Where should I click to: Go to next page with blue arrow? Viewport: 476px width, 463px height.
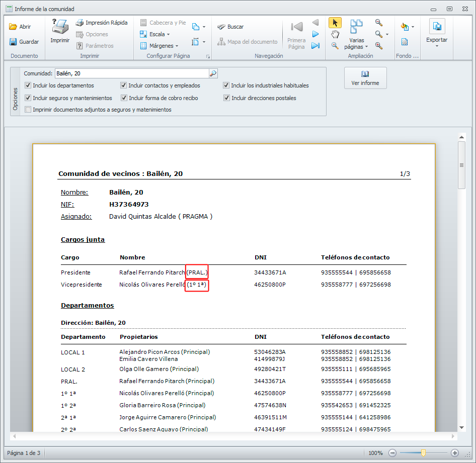315,34
